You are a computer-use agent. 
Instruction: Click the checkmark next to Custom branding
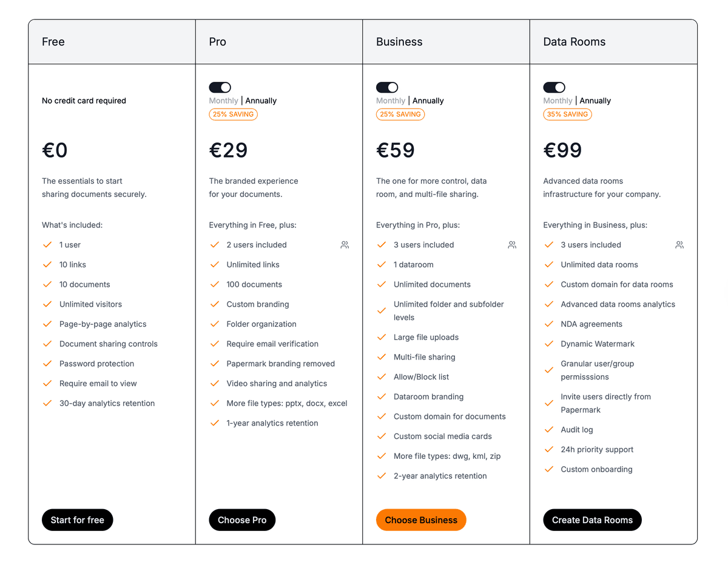tap(215, 304)
